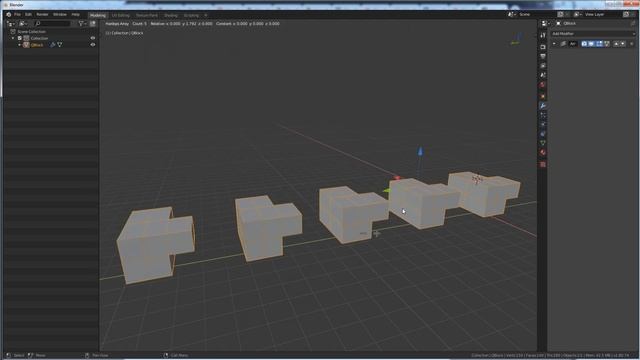Add a new workspace with plus button

206,15
